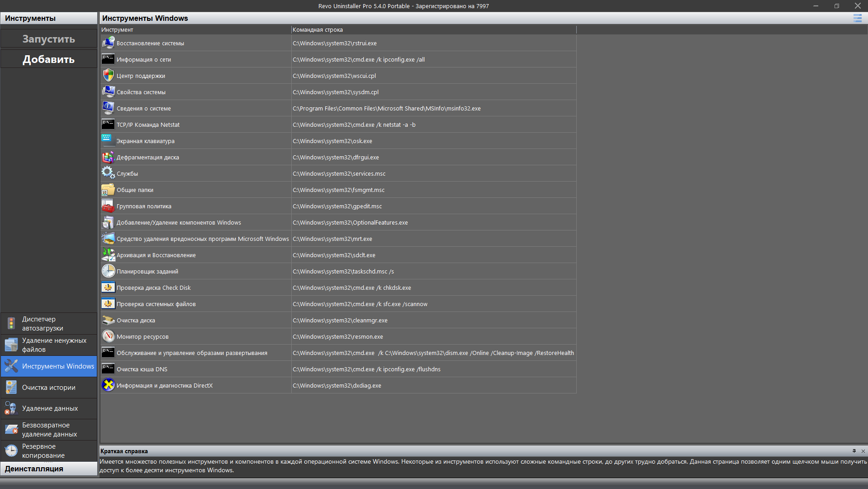
Task: Open the hamburger menu in the header
Action: [857, 18]
